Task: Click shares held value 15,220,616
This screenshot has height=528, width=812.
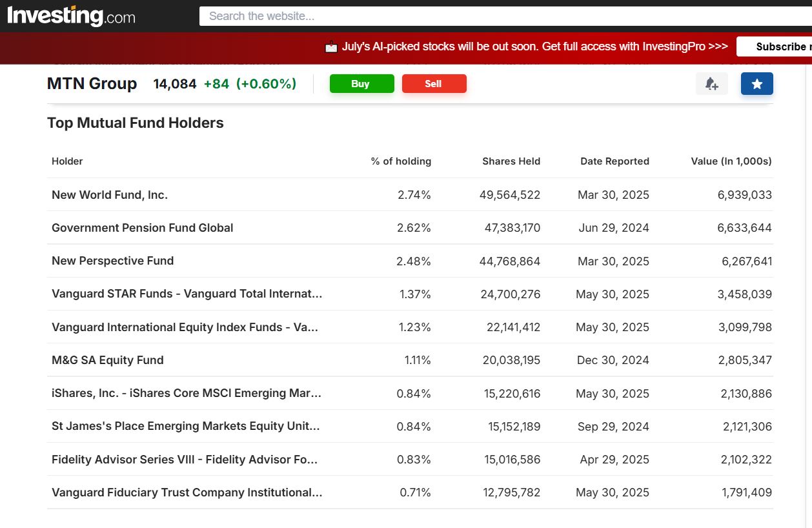Action: (513, 394)
